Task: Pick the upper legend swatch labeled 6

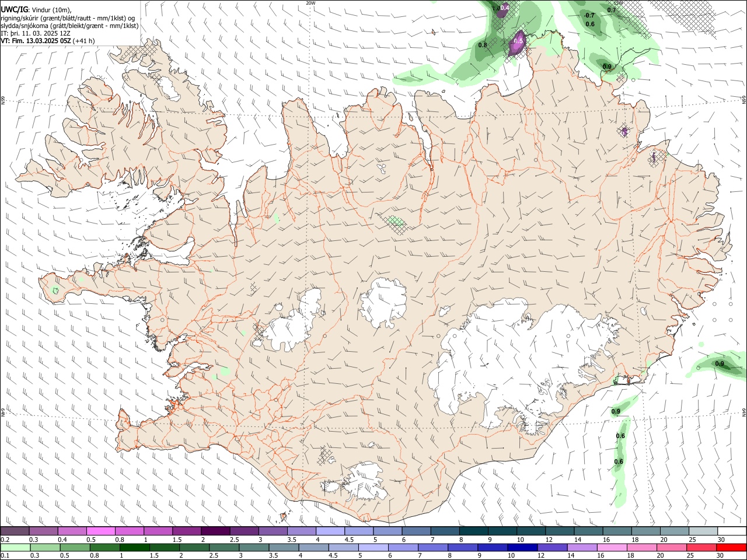Action: (x=416, y=531)
